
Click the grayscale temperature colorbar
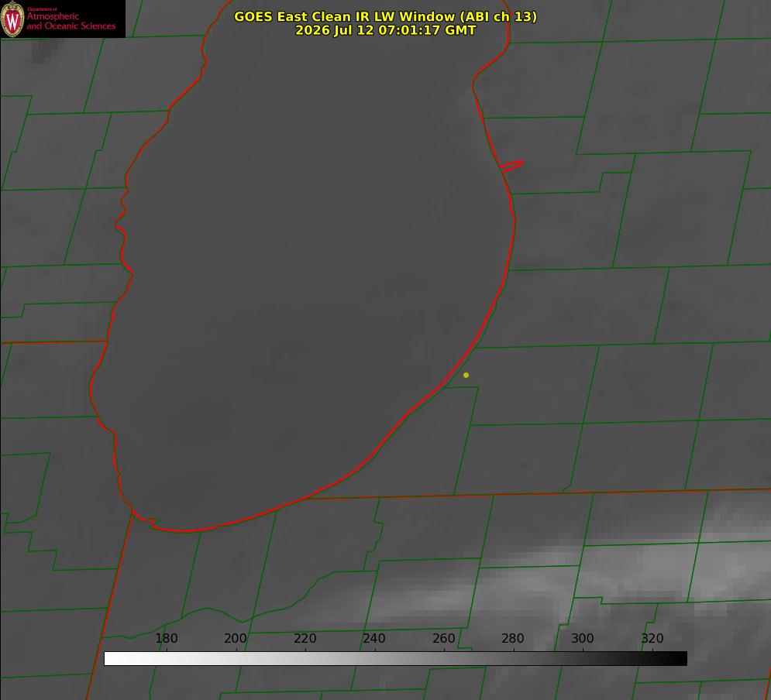[395, 658]
